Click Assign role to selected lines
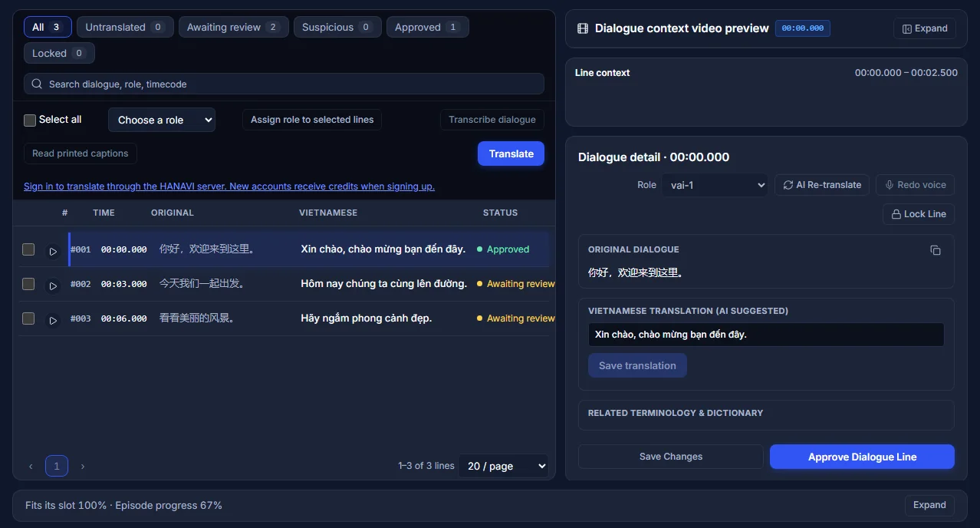The height and width of the screenshot is (528, 980). pos(312,120)
